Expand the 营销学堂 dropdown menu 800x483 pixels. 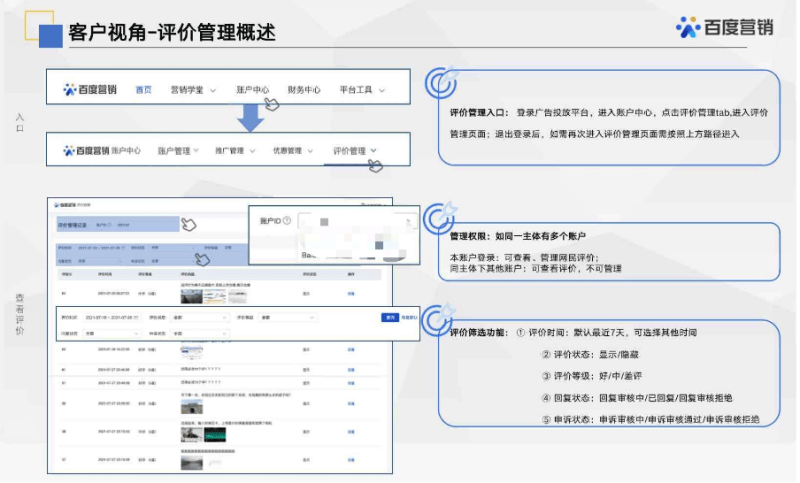(x=193, y=90)
